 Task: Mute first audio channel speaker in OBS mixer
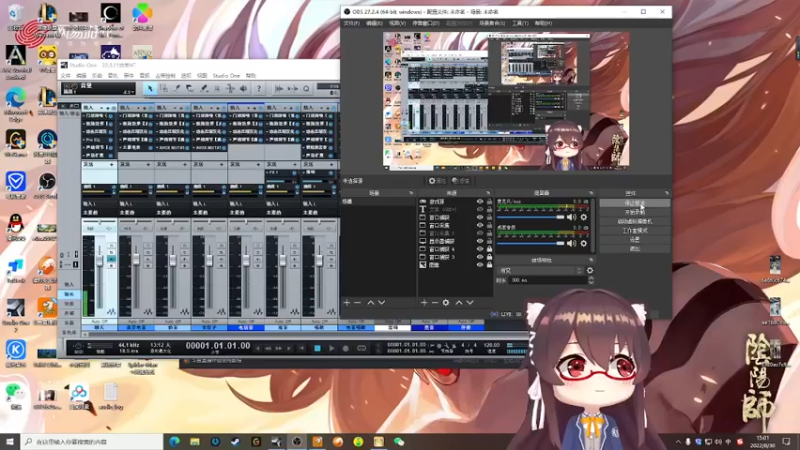tap(571, 217)
